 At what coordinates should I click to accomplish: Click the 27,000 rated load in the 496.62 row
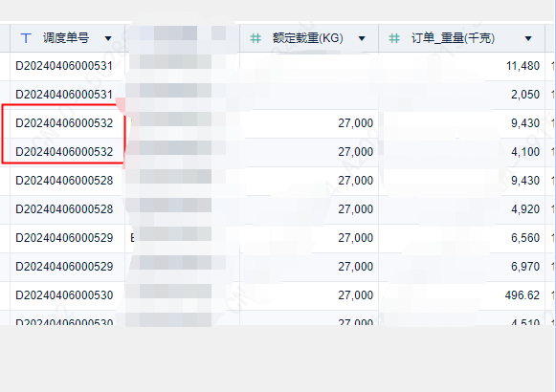(x=356, y=295)
